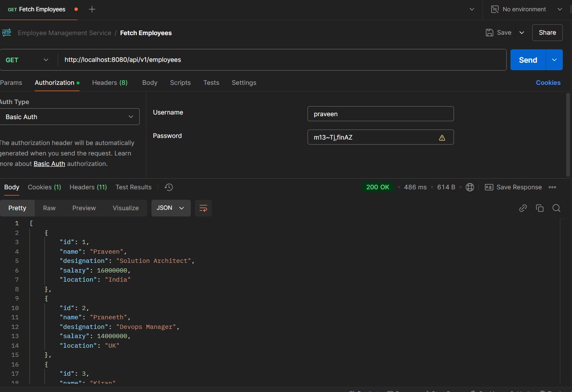
Task: Switch to the Scripts tab
Action: [180, 83]
